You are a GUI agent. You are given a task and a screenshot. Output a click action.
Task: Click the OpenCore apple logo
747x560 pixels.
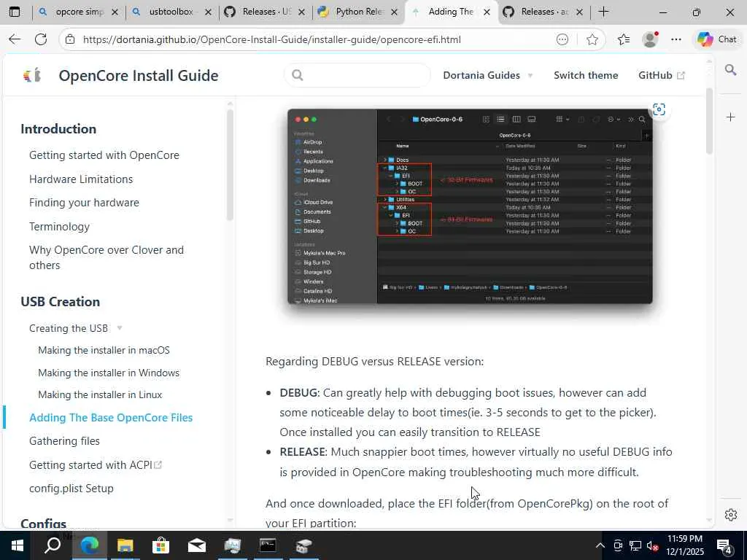coord(32,75)
